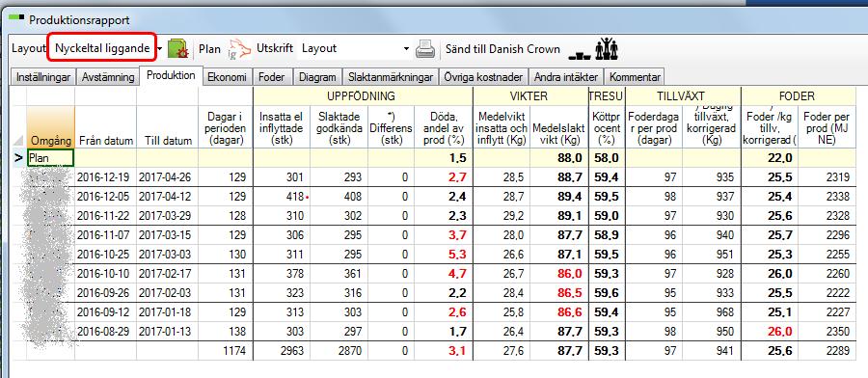Open the Foder tab
This screenshot has height=378, width=868.
point(271,77)
